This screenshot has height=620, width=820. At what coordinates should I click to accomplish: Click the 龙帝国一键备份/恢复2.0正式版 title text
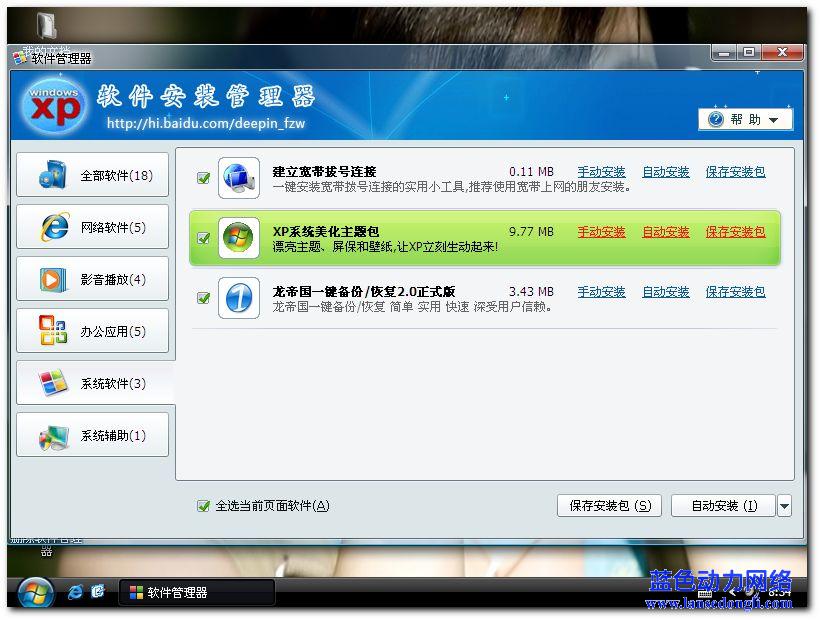pos(364,292)
